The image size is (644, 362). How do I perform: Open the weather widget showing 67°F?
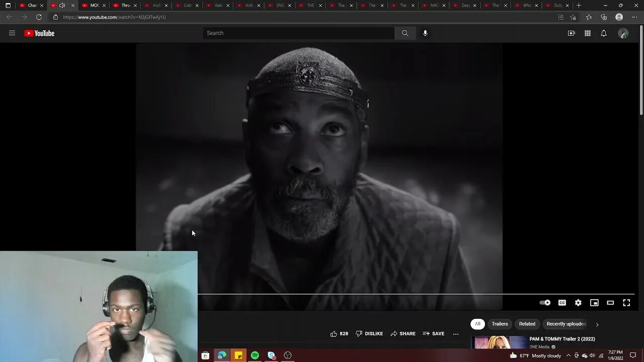point(535,356)
